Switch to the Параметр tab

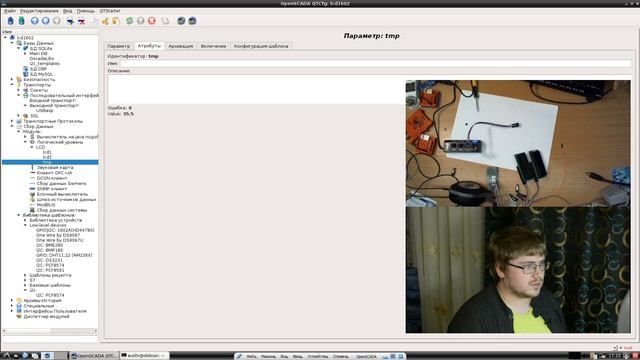pos(119,46)
